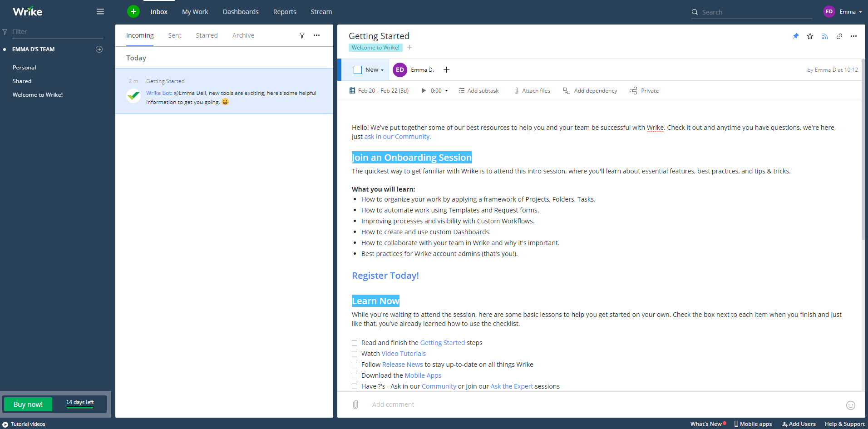The image size is (868, 429).
Task: Star the Getting Started task
Action: point(810,36)
